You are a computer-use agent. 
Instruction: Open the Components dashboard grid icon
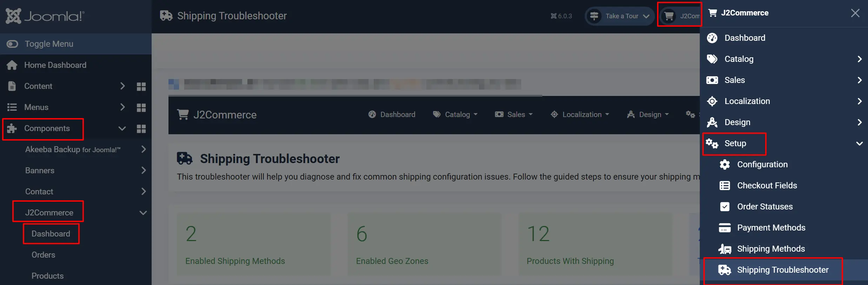pyautogui.click(x=141, y=129)
